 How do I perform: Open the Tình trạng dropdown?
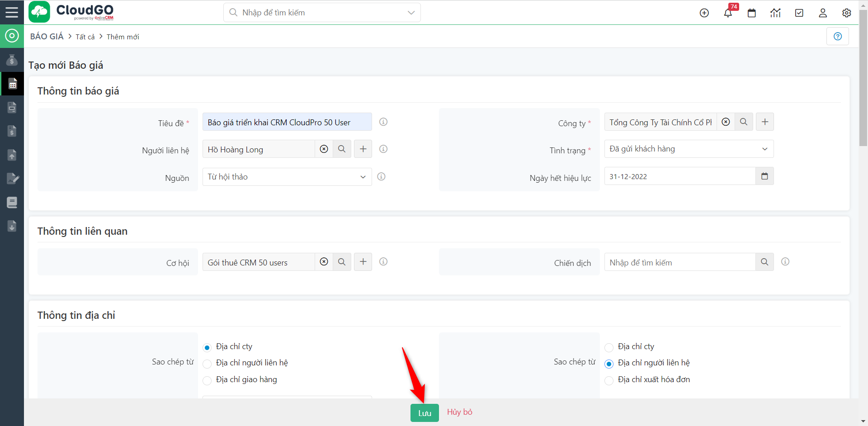tap(689, 149)
